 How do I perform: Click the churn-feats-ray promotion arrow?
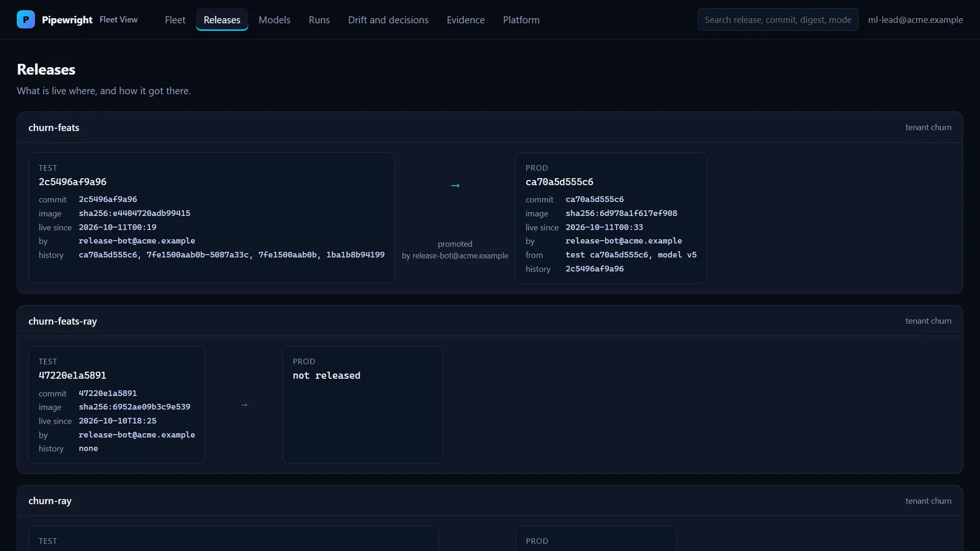click(244, 405)
